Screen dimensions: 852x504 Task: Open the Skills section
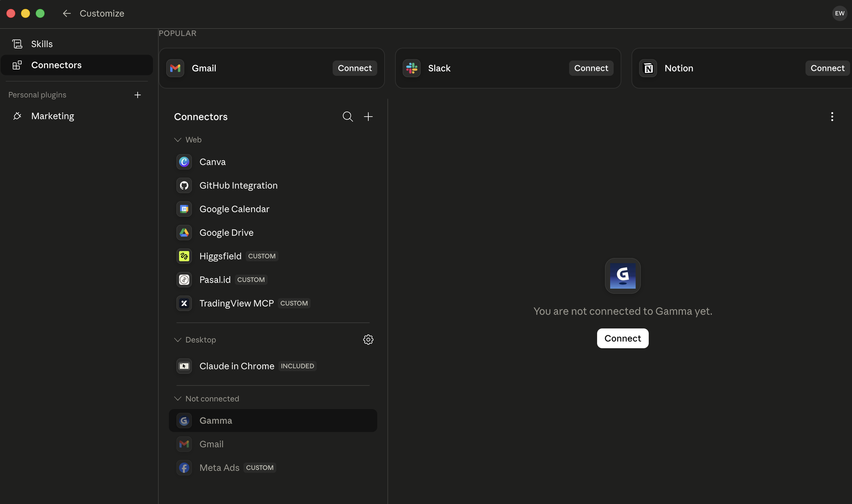click(77, 44)
